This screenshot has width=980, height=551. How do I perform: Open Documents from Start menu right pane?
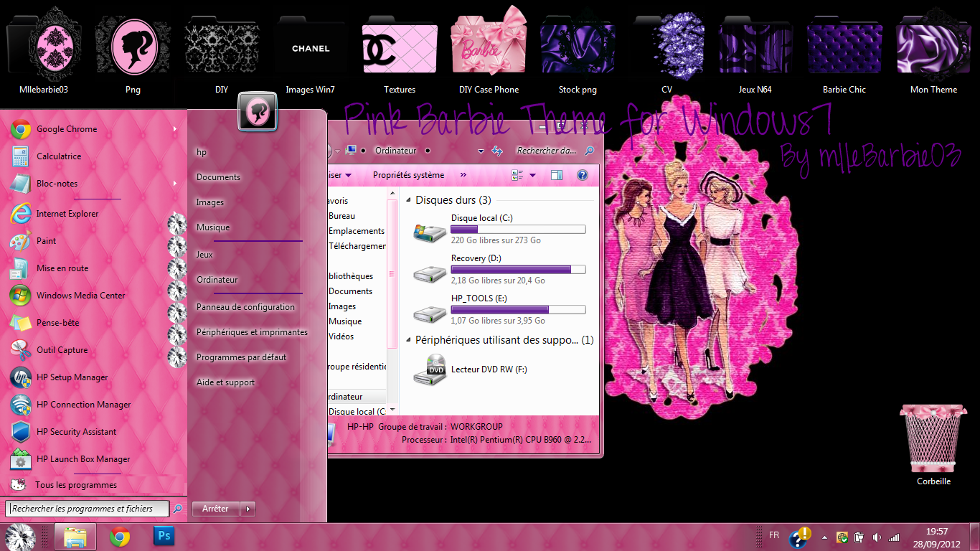(218, 177)
